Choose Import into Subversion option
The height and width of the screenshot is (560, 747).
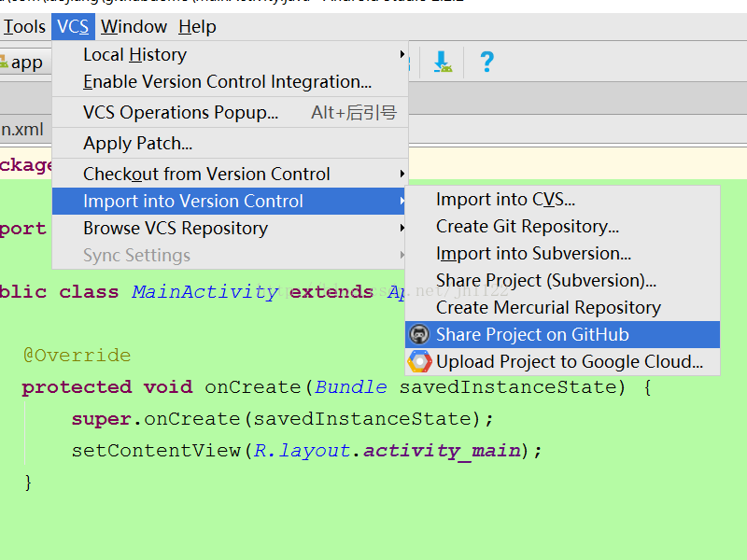point(562,253)
